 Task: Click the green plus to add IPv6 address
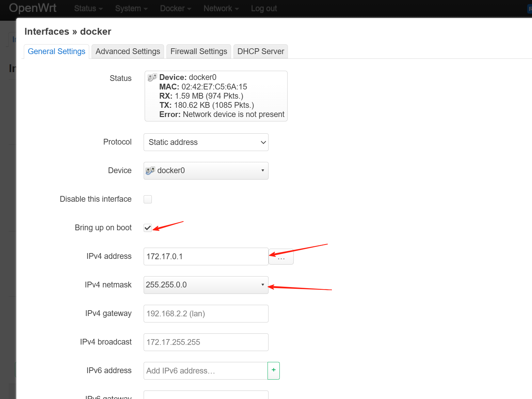pos(273,370)
